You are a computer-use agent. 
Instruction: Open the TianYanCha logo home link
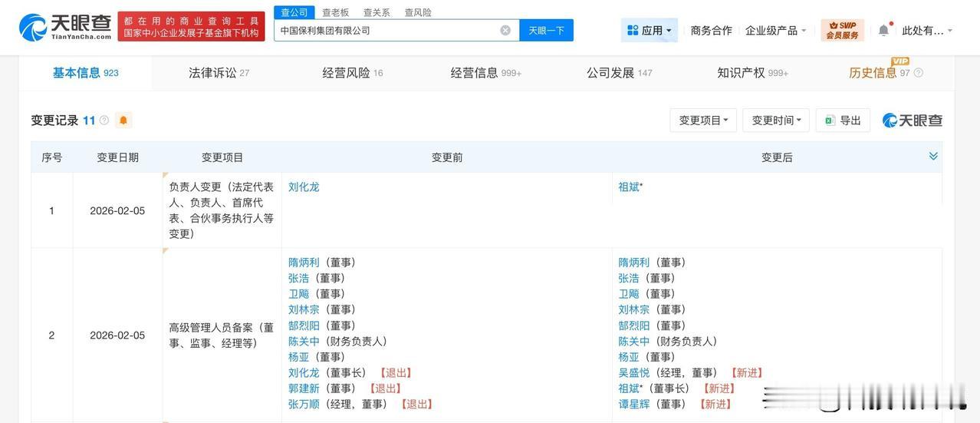click(x=65, y=27)
